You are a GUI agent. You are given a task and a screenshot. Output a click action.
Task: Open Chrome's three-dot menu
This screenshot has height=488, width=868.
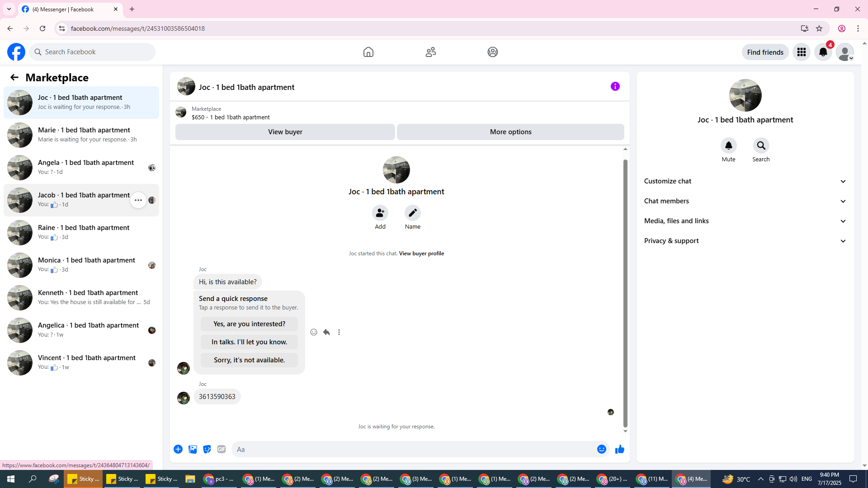(x=858, y=28)
